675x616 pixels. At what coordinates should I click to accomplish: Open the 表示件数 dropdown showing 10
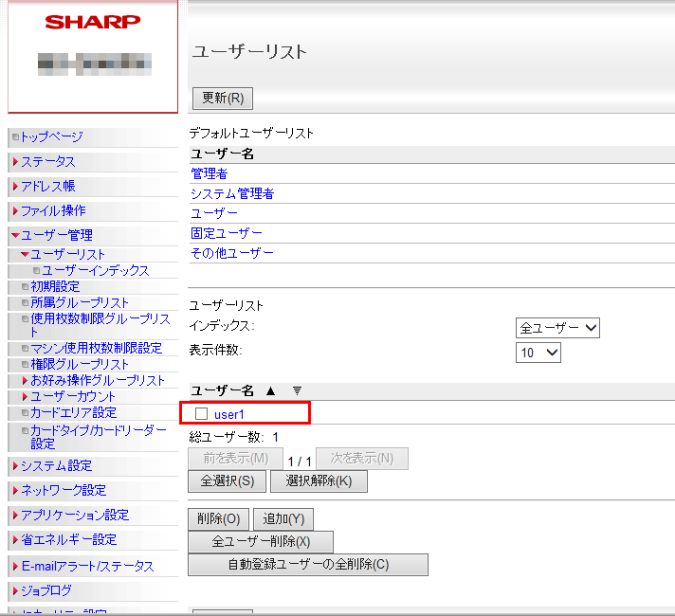pyautogui.click(x=538, y=352)
